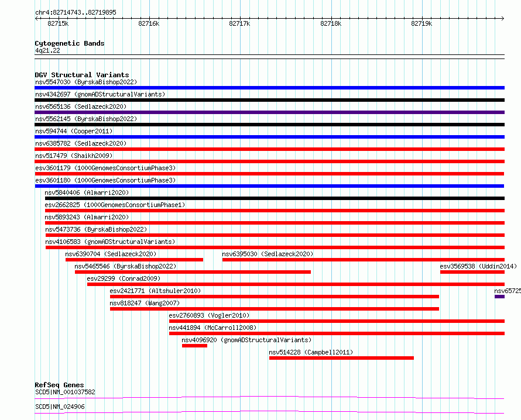The image size is (521, 420).
Task: Open nsv4106583 gnomADStructuralVariants label
Action: 110,242
